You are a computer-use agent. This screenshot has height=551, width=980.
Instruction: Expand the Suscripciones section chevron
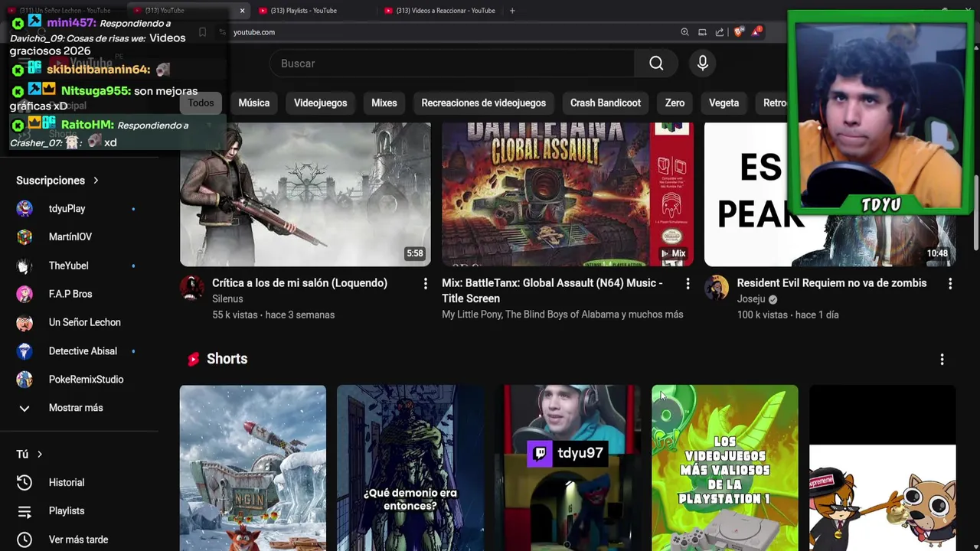pyautogui.click(x=96, y=181)
